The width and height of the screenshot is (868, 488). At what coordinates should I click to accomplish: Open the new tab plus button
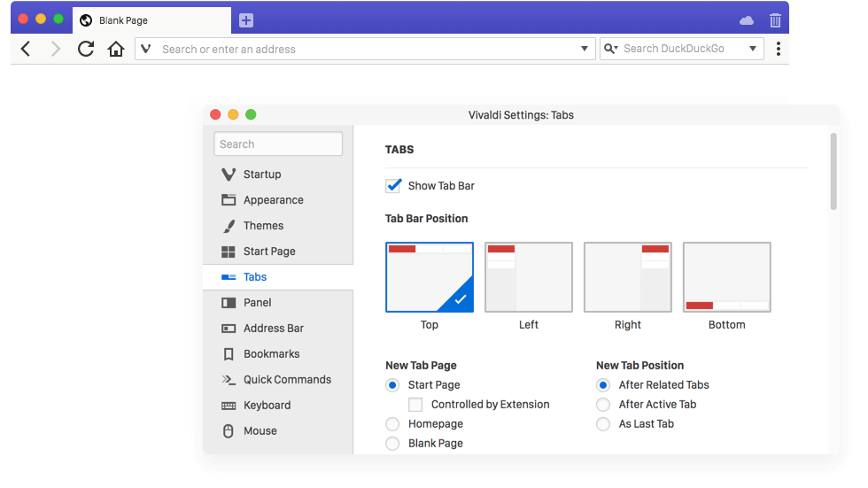(246, 19)
